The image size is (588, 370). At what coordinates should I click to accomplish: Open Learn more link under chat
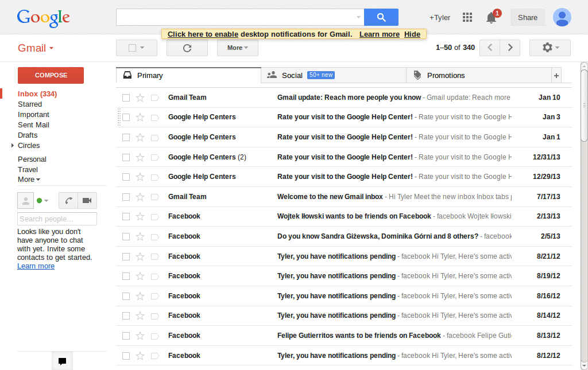(36, 266)
